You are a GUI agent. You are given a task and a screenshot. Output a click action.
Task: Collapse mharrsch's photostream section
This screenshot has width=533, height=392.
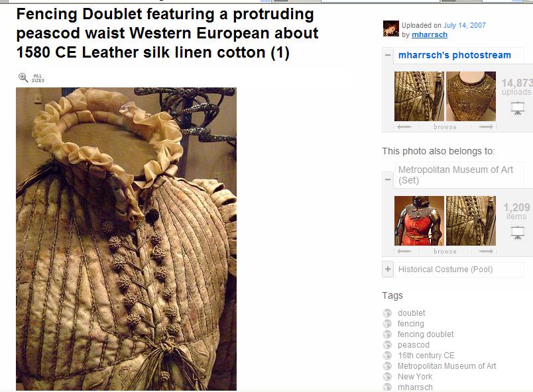click(388, 55)
